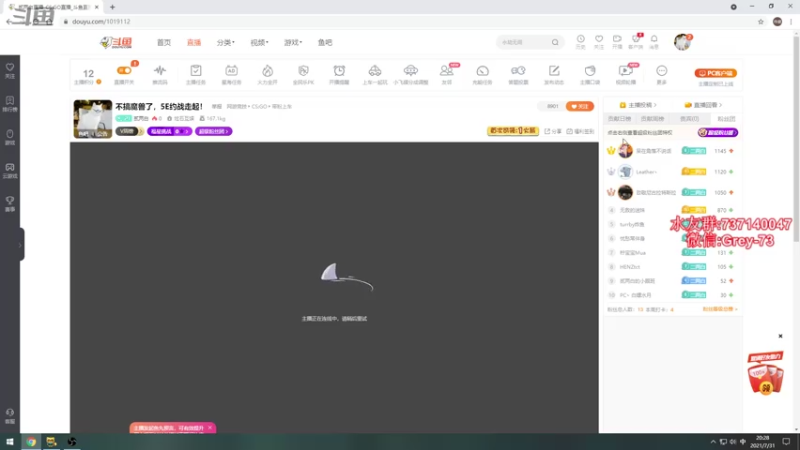Image resolution: width=800 pixels, height=450 pixels.
Task: Click the purple fan badge button with arrow
Action: [213, 131]
